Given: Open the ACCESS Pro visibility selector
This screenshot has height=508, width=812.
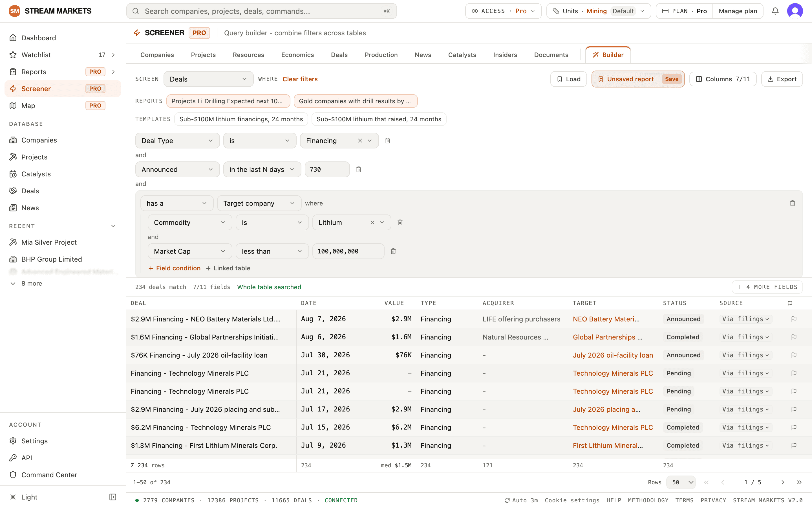Looking at the screenshot, I should (503, 11).
